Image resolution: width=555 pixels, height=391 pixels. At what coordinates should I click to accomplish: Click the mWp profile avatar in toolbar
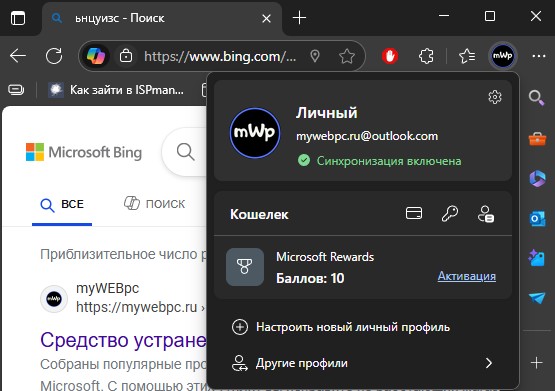[x=503, y=56]
